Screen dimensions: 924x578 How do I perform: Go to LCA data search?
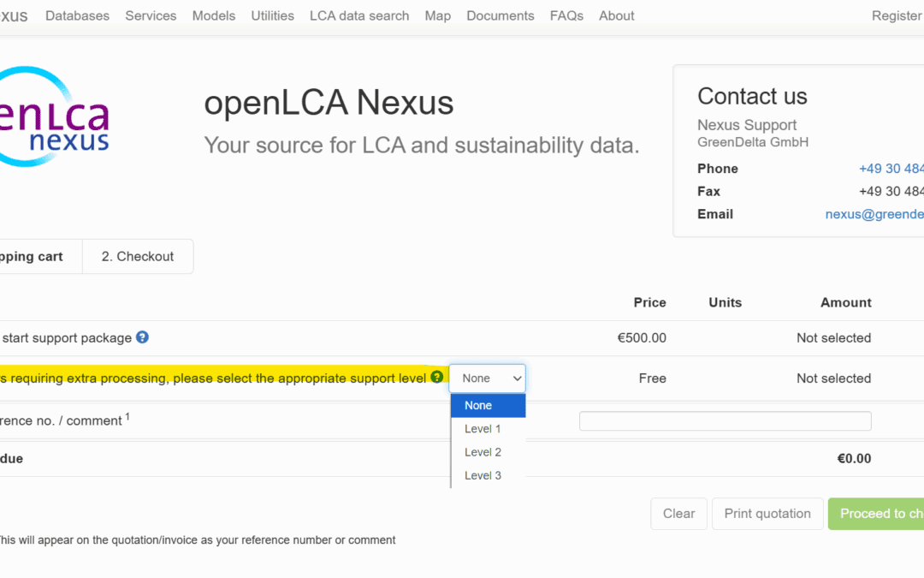coord(359,16)
